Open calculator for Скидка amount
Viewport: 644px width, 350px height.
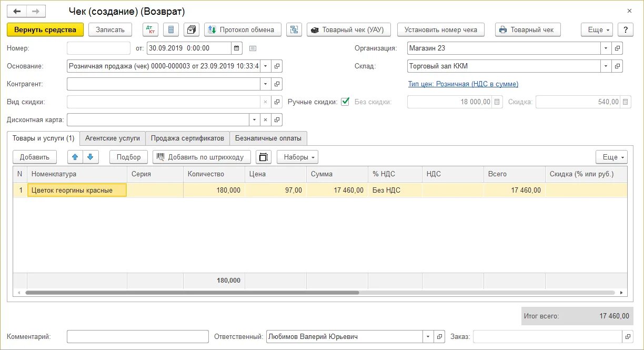click(x=626, y=102)
